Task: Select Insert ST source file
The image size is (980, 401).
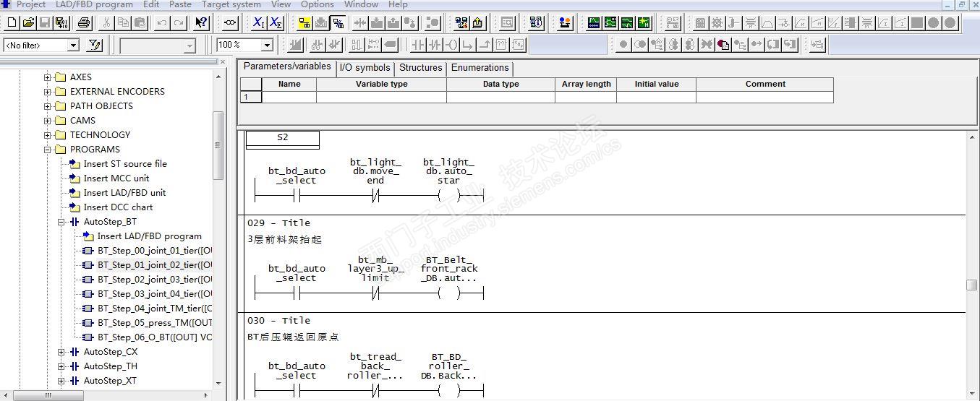Action: coord(125,164)
